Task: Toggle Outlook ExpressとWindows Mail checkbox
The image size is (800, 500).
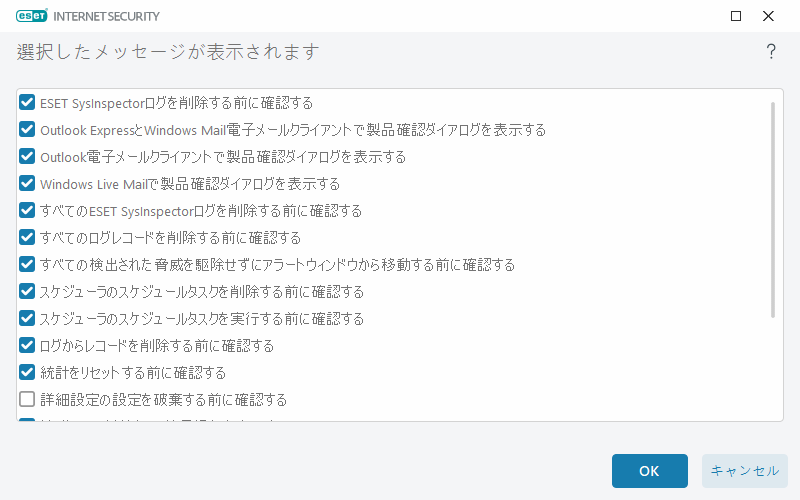Action: pos(27,130)
